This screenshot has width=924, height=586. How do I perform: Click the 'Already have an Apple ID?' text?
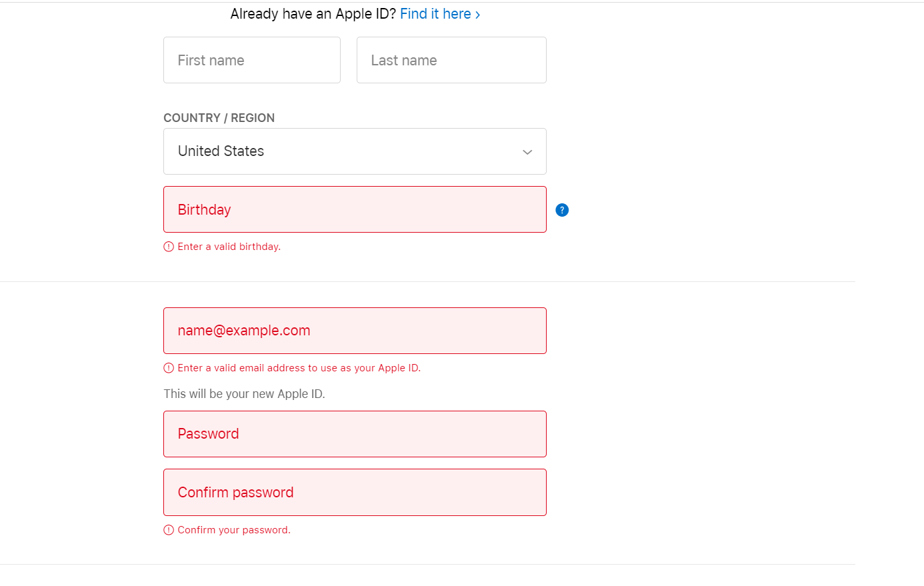tap(313, 14)
